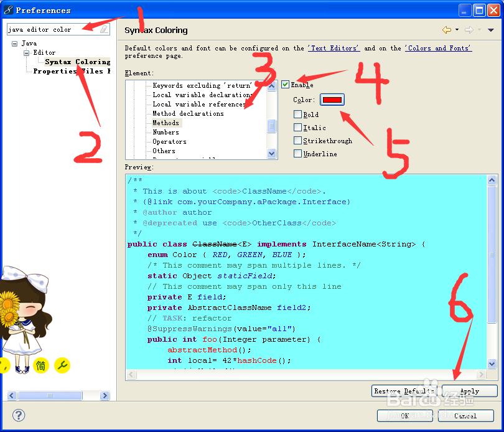The image size is (504, 432).
Task: Select the 'Operators' element
Action: pos(169,141)
